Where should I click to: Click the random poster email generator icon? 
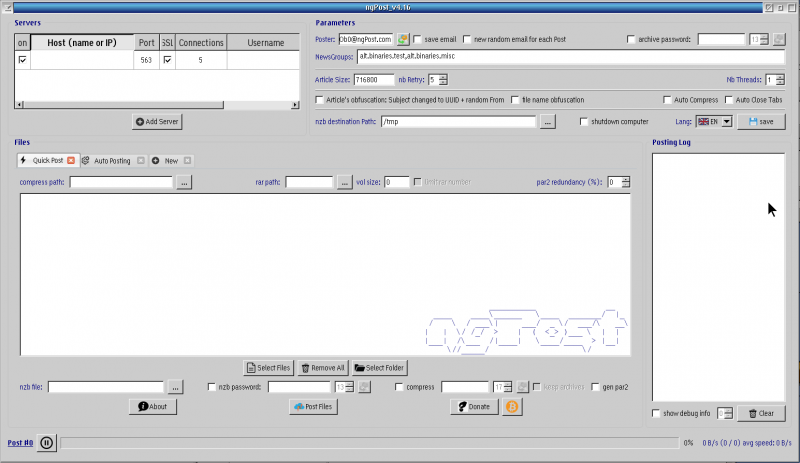click(403, 39)
